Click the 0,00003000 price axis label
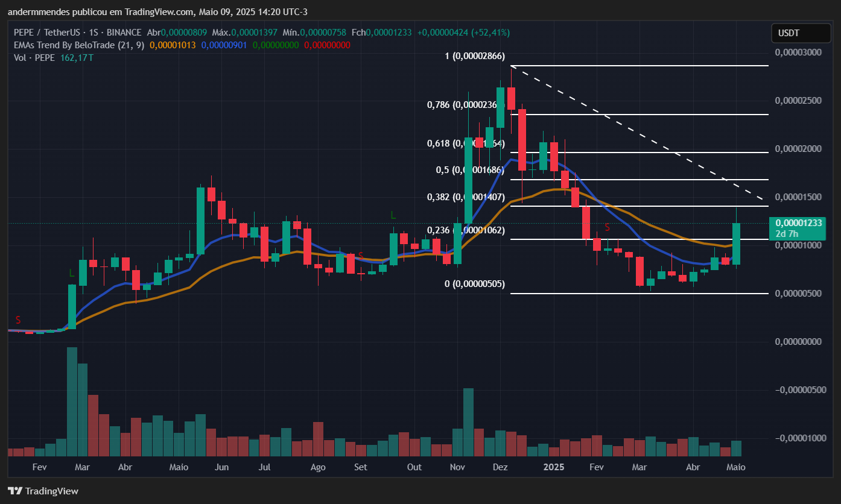The image size is (841, 504). (x=799, y=52)
